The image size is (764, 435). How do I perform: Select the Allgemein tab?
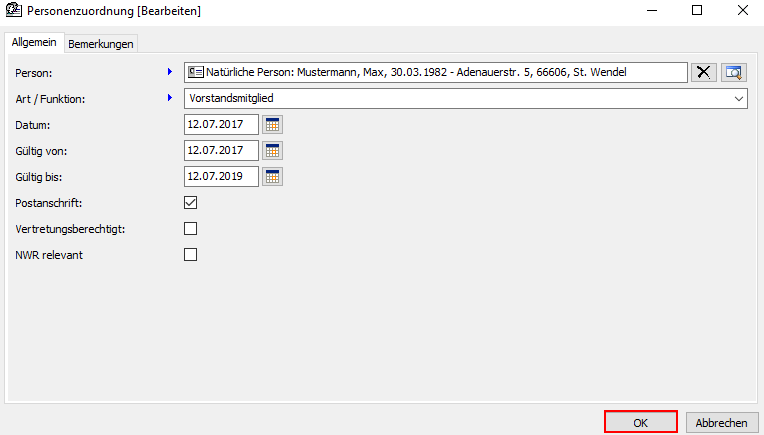(33, 43)
